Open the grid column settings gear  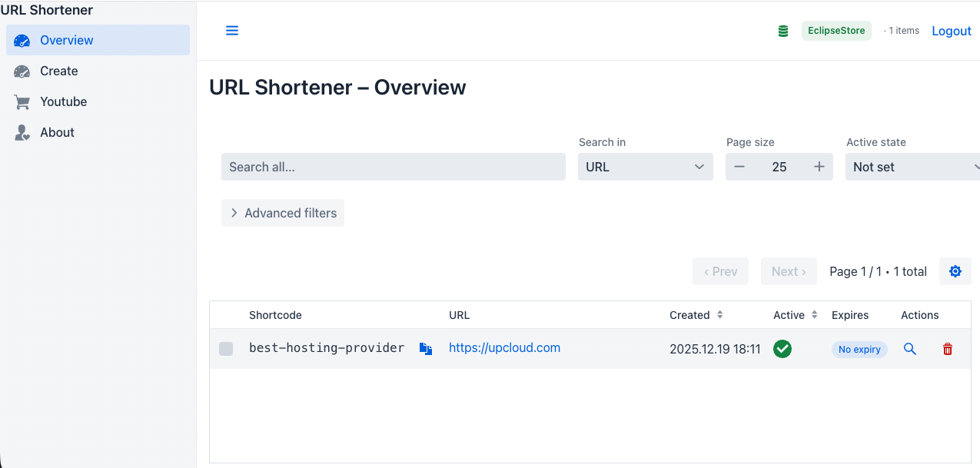(x=955, y=271)
